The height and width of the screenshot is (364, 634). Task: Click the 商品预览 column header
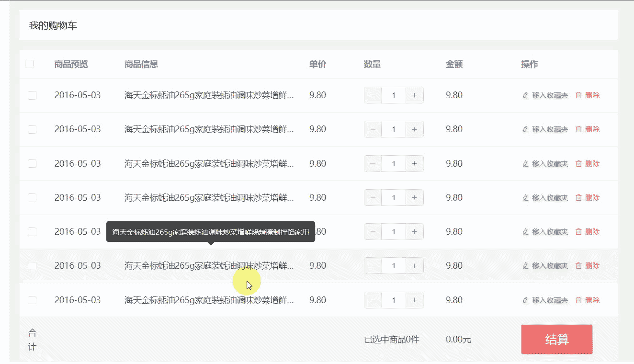pyautogui.click(x=71, y=64)
